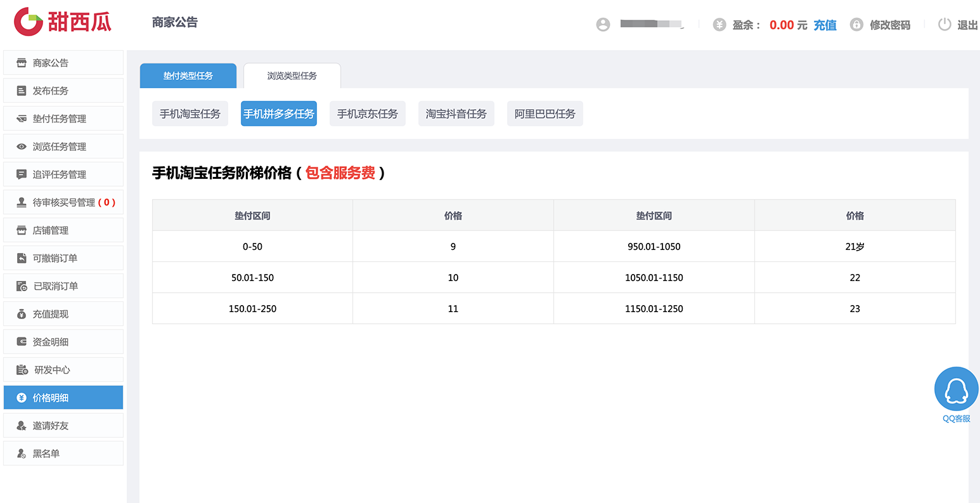Viewport: 980px width, 503px height.
Task: Click the 价格明细 yen icon
Action: pyautogui.click(x=22, y=398)
